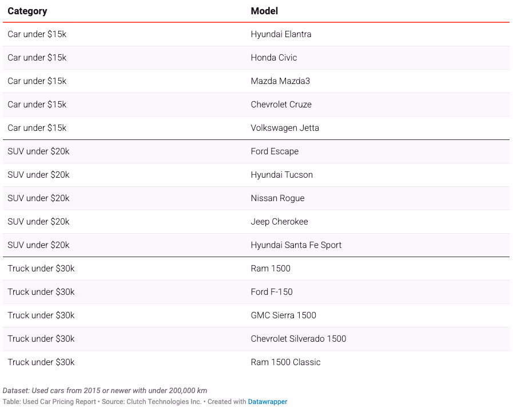The image size is (513, 420).
Task: Select the Chevrolet Cruze cell
Action: coord(281,105)
